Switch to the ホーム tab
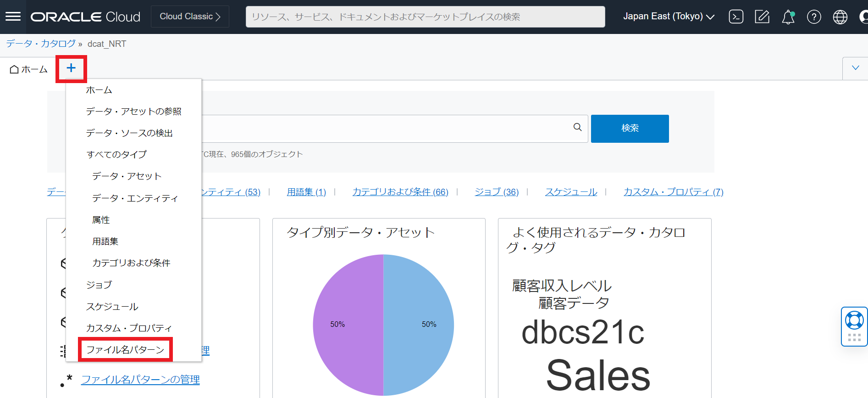868x398 pixels. [x=29, y=69]
